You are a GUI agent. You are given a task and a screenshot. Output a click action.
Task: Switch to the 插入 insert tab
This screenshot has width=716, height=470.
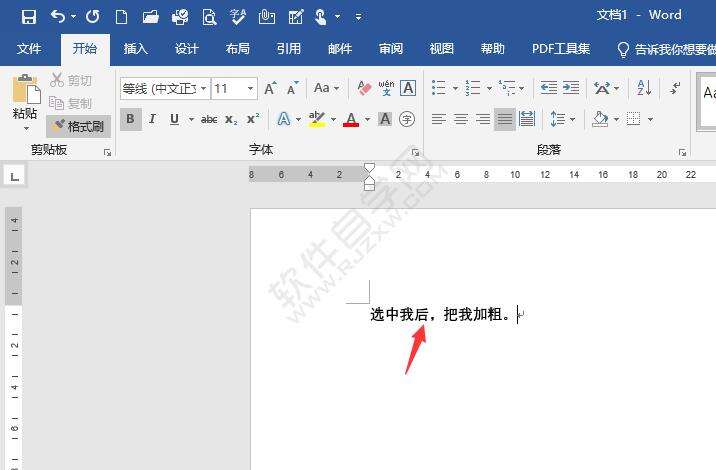pyautogui.click(x=136, y=48)
